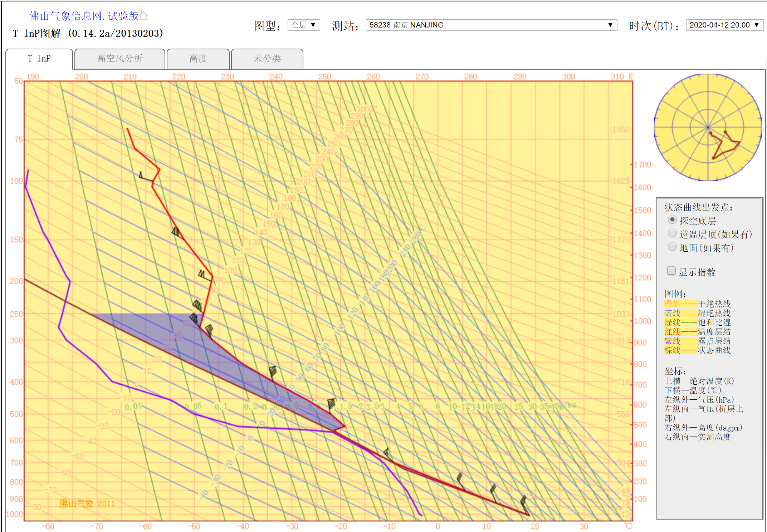Viewport: 767px width, 532px height.
Task: Open the 测站 NANJING station dropdown
Action: point(491,25)
